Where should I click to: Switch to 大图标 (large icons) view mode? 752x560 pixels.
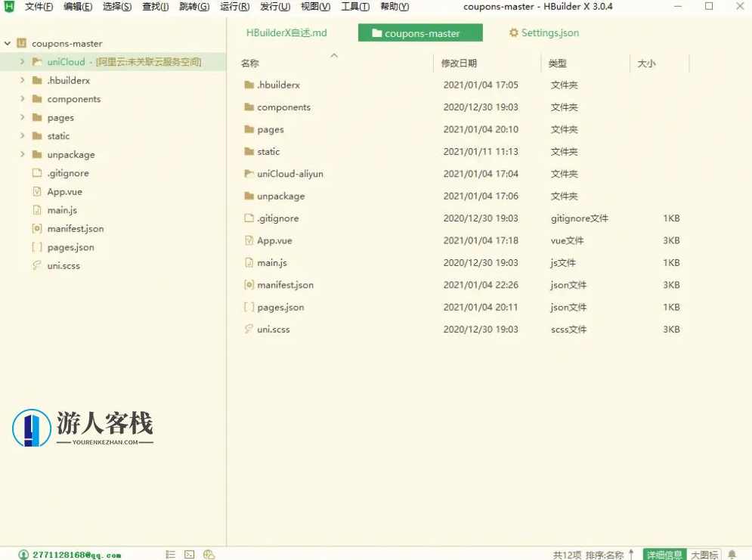[704, 554]
